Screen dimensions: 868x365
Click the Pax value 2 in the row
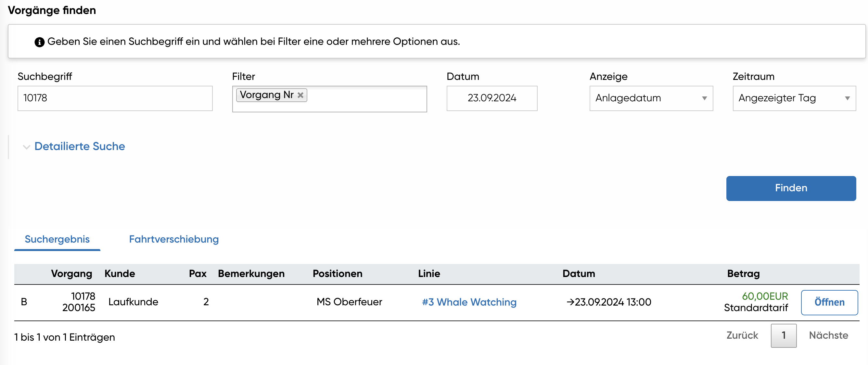pos(206,302)
